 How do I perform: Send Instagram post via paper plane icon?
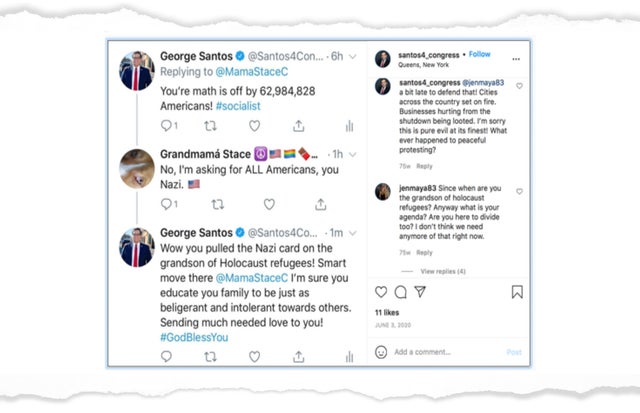[x=421, y=292]
